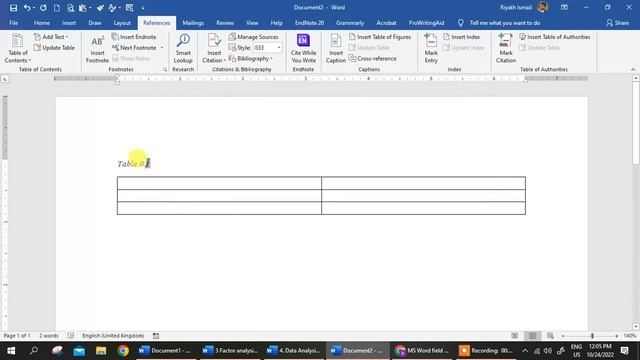Click the Share button
Screen dimensions: 640x360
pos(617,23)
